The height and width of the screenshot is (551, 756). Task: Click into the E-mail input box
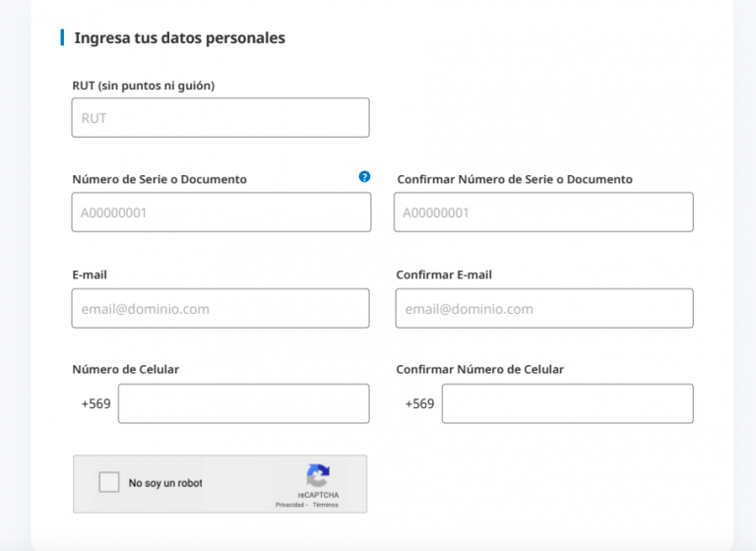click(220, 308)
